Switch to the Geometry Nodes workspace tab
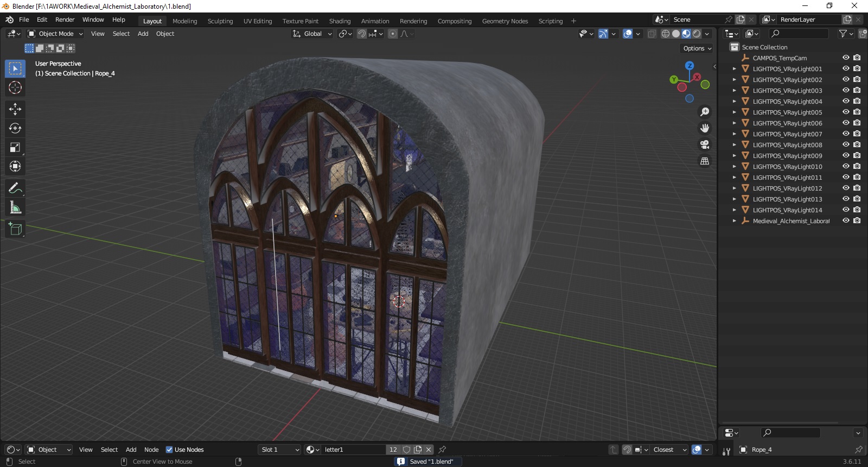868x467 pixels. 505,21
